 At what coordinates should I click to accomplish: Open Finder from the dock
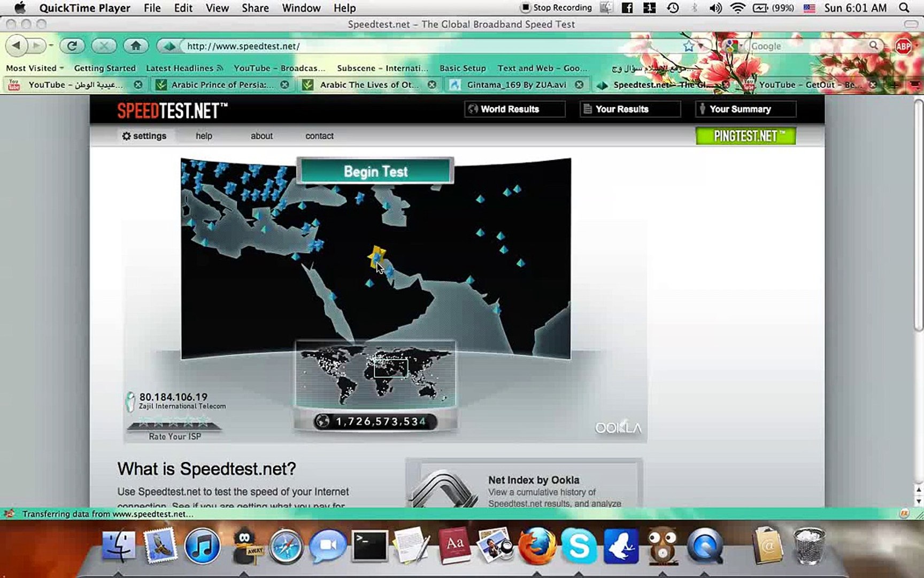tap(118, 546)
